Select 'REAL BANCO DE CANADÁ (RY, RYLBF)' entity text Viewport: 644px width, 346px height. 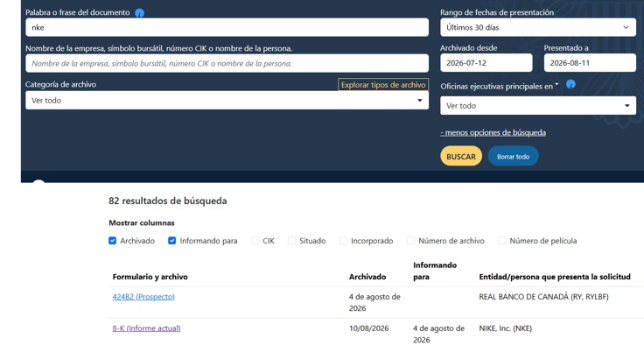pyautogui.click(x=543, y=297)
